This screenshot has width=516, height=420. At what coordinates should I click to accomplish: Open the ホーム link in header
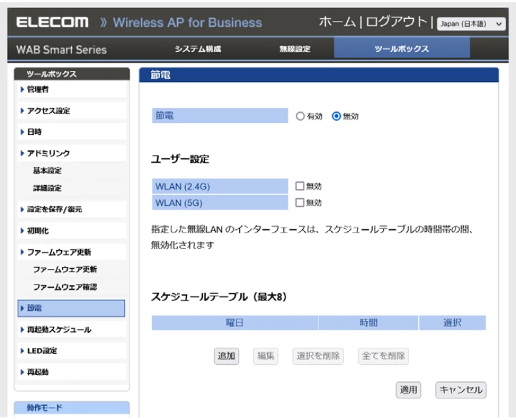pyautogui.click(x=337, y=22)
